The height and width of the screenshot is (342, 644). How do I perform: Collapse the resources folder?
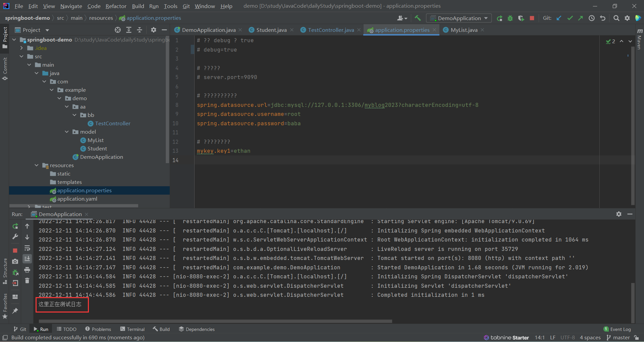(x=37, y=165)
